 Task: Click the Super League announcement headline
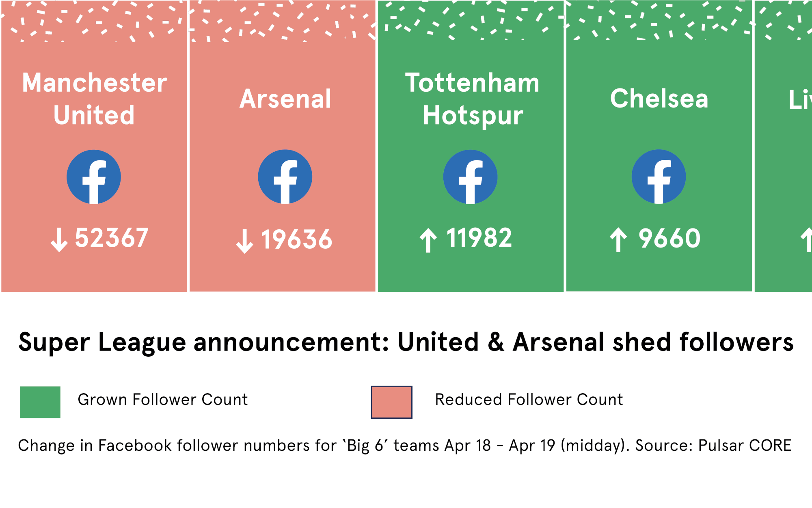[406, 342]
